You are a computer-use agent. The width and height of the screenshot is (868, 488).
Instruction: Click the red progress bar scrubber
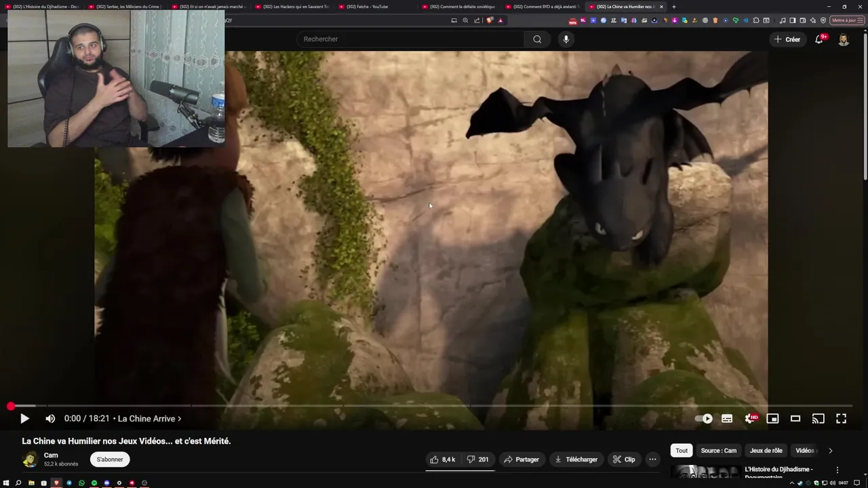pyautogui.click(x=11, y=406)
